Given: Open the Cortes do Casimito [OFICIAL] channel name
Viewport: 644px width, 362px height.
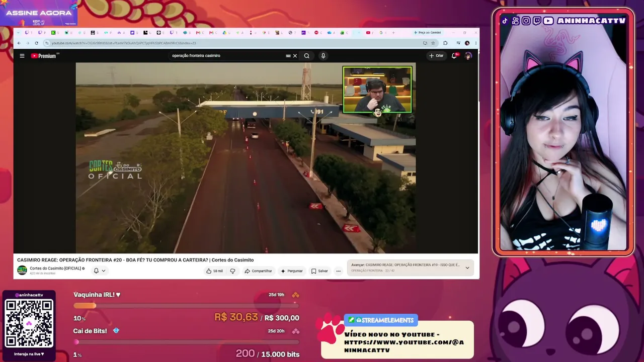Looking at the screenshot, I should [55, 268].
